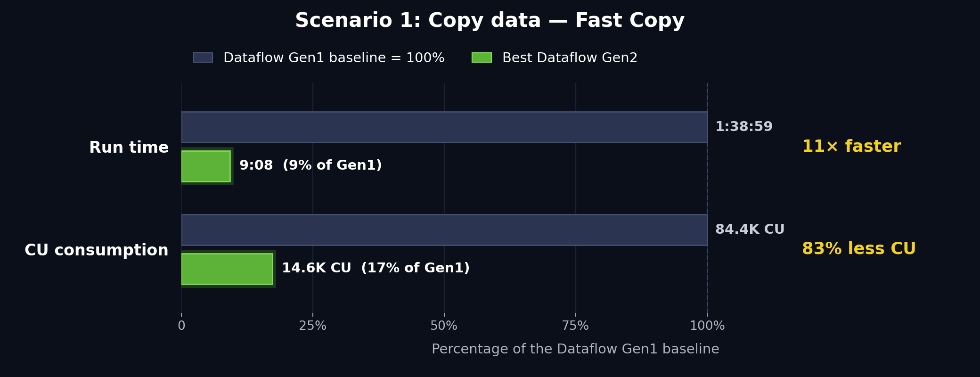The height and width of the screenshot is (377, 980).
Task: Select the CU consumption Gen1 baseline bar
Action: tap(444, 230)
